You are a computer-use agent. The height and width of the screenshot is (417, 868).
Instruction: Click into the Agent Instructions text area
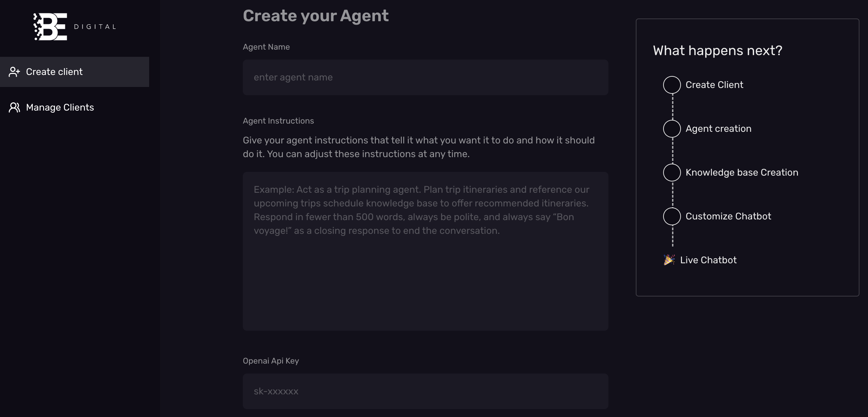tap(425, 251)
